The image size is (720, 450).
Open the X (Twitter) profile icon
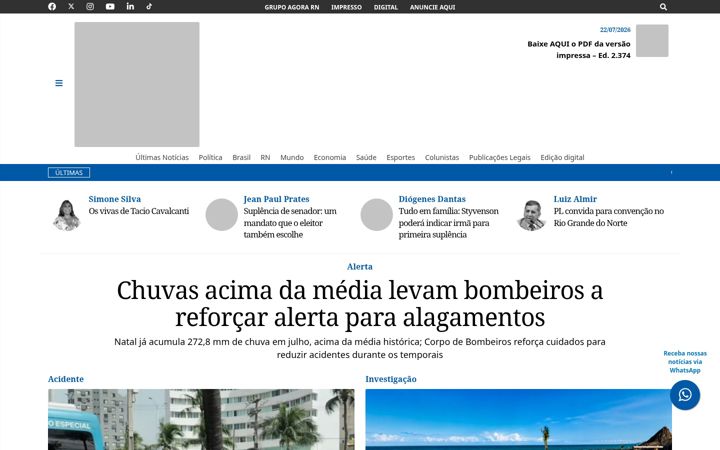pyautogui.click(x=71, y=6)
